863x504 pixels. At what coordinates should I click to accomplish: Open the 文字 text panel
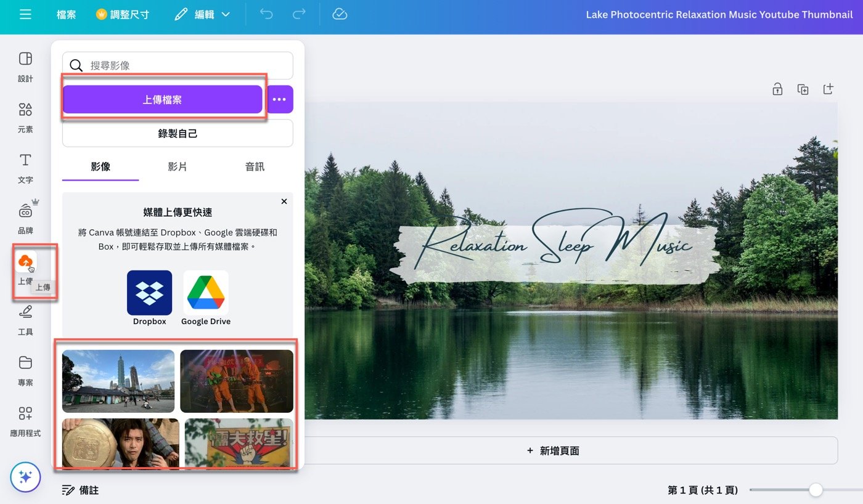click(x=25, y=168)
